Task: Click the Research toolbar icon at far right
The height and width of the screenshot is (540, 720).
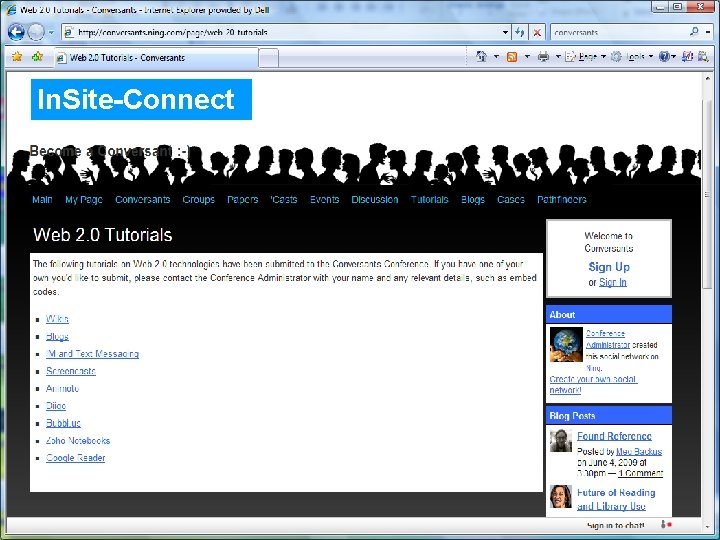Action: coord(703,56)
